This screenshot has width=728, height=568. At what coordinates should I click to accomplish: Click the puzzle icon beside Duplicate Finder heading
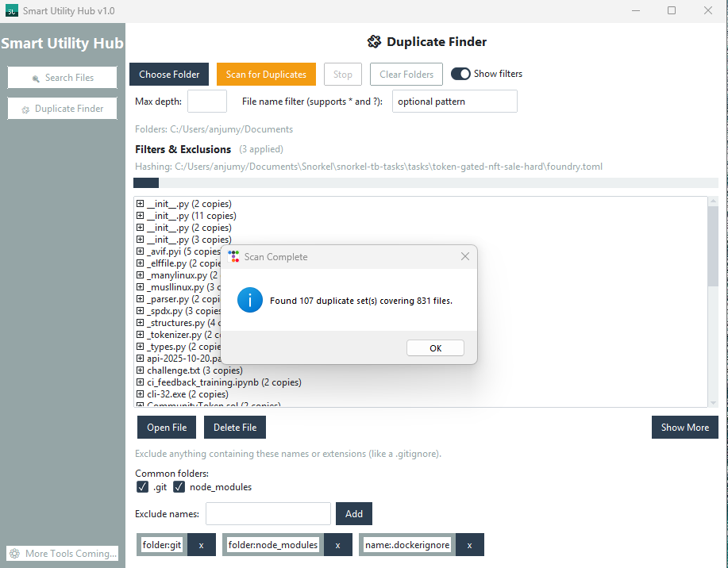tap(373, 41)
